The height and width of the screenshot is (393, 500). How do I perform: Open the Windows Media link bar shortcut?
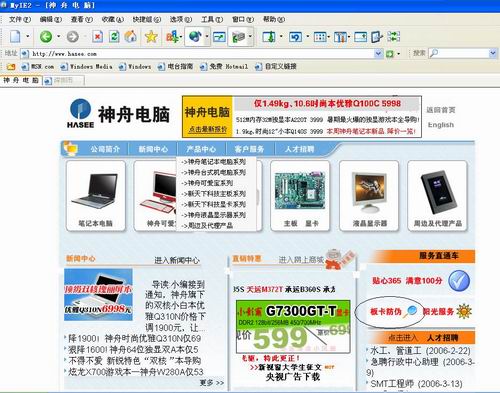pyautogui.click(x=86, y=67)
